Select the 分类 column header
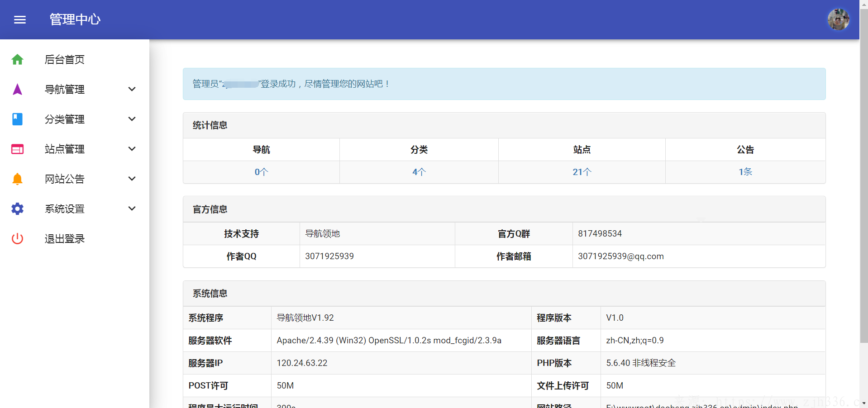Viewport: 868px width, 408px height. tap(419, 150)
